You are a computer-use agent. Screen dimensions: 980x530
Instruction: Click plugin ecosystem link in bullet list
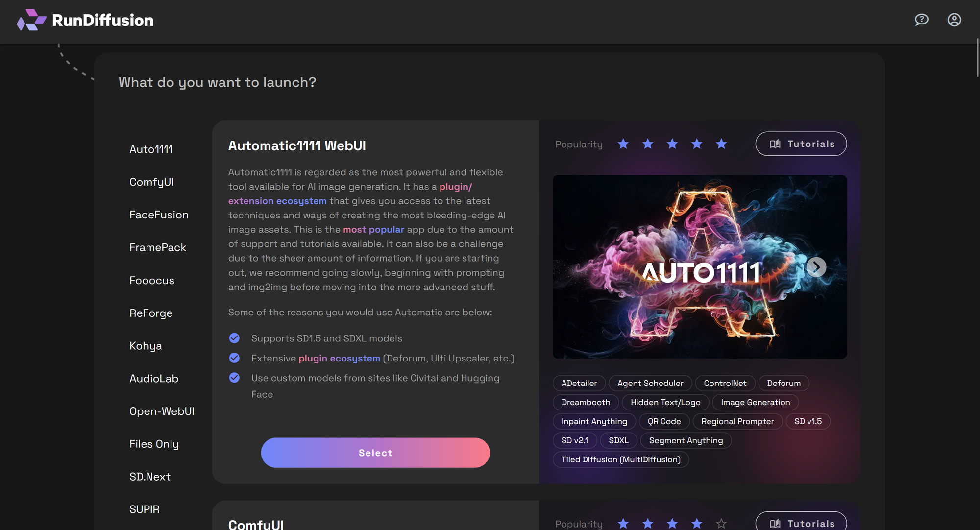tap(339, 358)
